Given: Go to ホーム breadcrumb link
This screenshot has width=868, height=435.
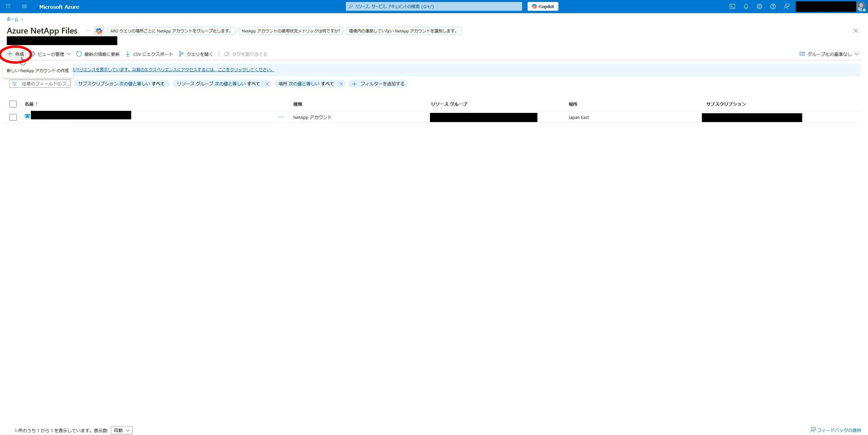Looking at the screenshot, I should pos(12,19).
